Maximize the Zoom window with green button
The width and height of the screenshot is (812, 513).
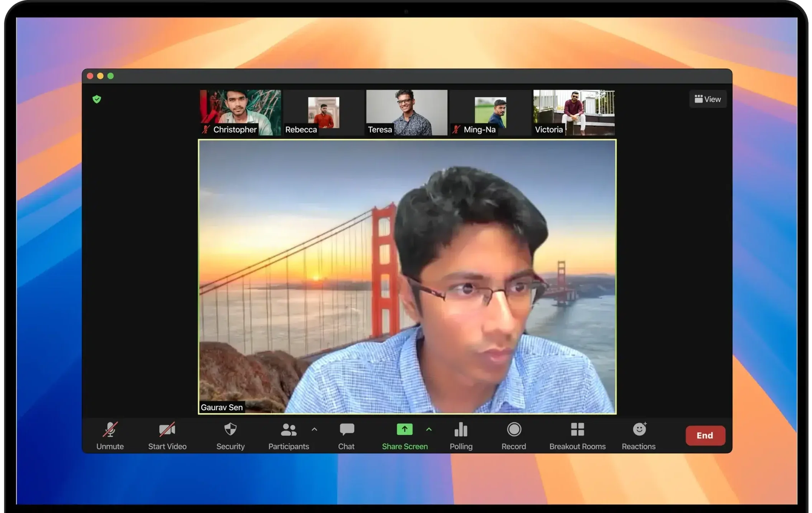point(111,76)
